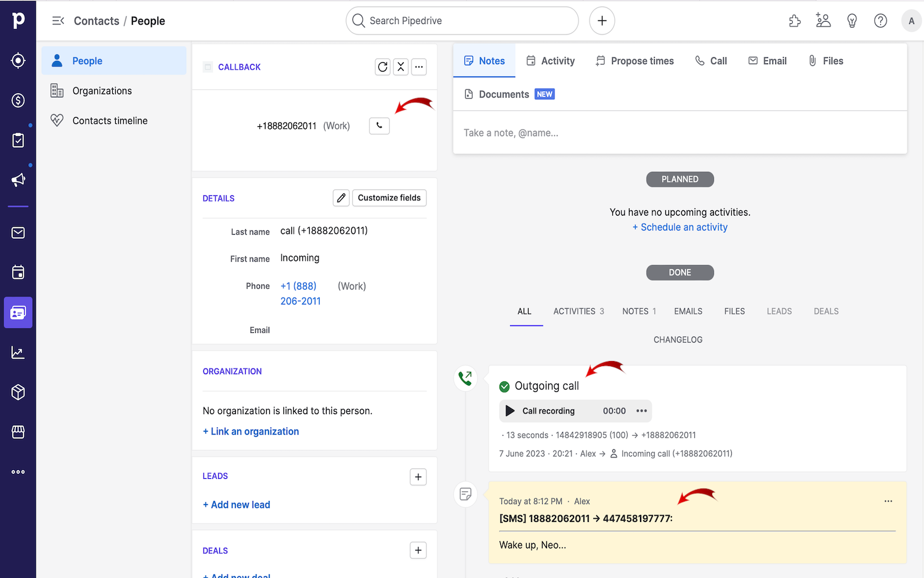
Task: Collapse the Callback panel
Action: (x=400, y=67)
